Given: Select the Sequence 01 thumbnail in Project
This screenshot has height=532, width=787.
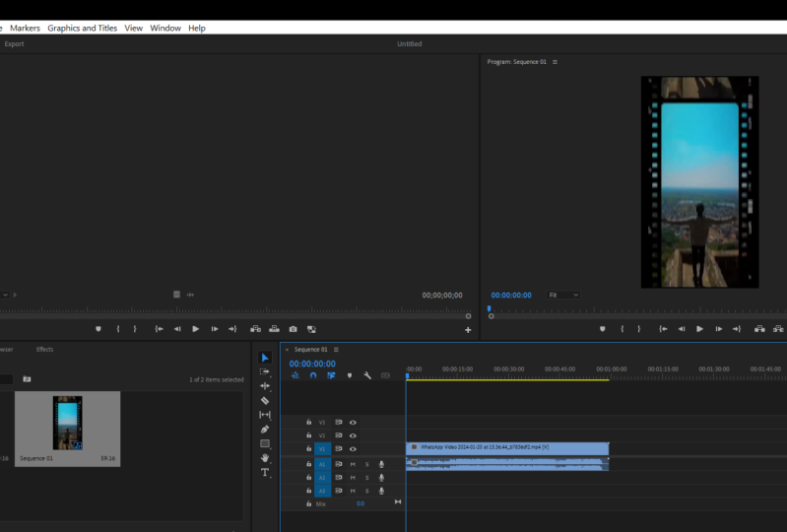Looking at the screenshot, I should point(67,423).
